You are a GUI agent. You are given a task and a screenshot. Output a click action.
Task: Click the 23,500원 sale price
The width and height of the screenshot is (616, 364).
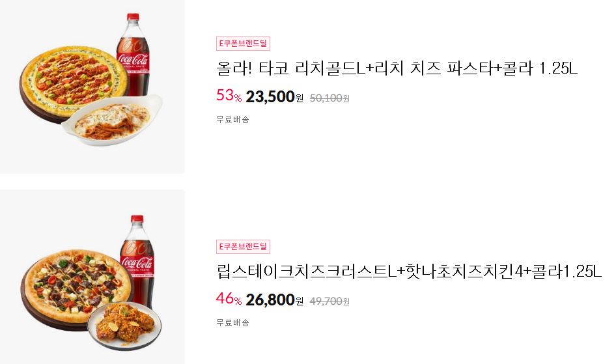(275, 96)
